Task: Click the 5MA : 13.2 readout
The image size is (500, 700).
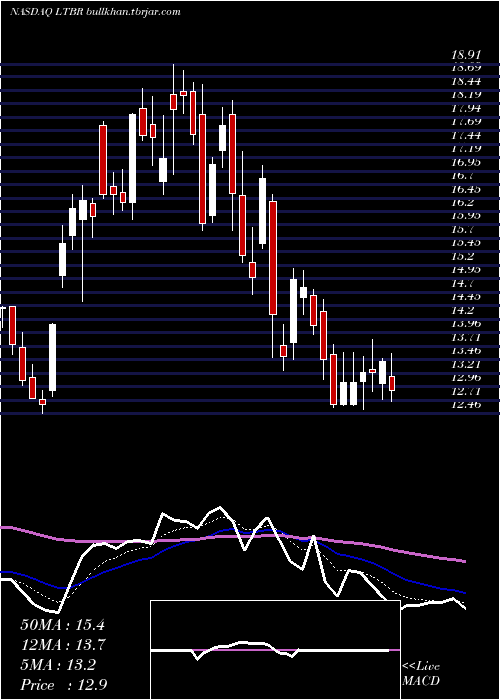Action: pyautogui.click(x=58, y=665)
